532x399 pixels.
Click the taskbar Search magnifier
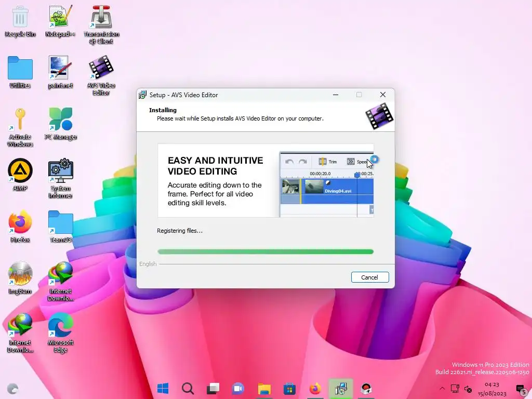coord(188,389)
